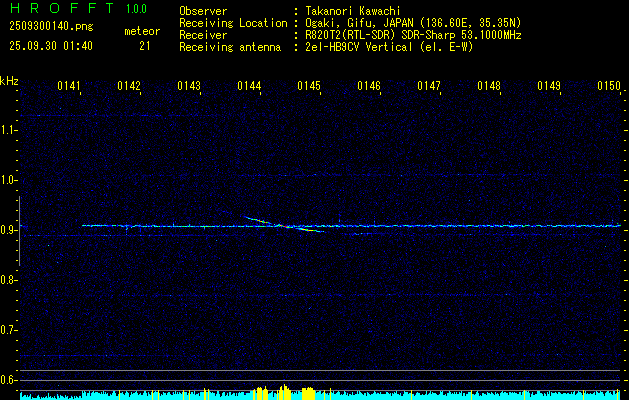The height and width of the screenshot is (400, 629).
Task: Click the tallest yellow intensity bars at the bottom
Action: 284,392
